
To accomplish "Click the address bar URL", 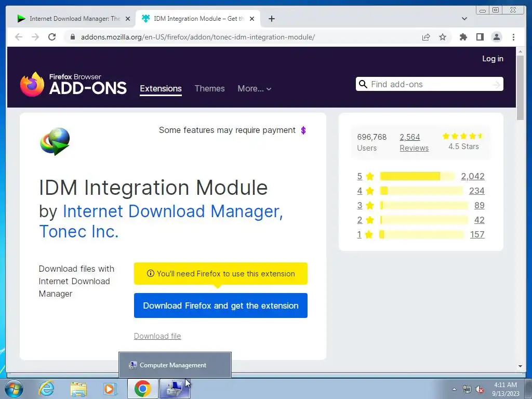I will coord(198,37).
